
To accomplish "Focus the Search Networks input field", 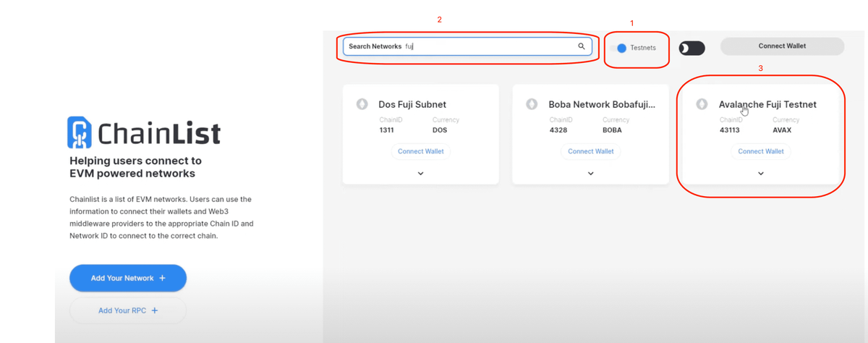I will coord(467,46).
